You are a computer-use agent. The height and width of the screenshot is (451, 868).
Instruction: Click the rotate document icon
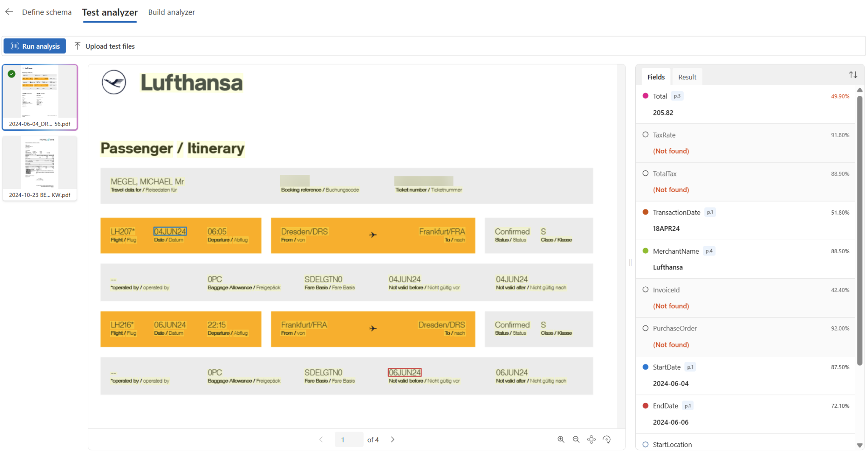(x=607, y=440)
